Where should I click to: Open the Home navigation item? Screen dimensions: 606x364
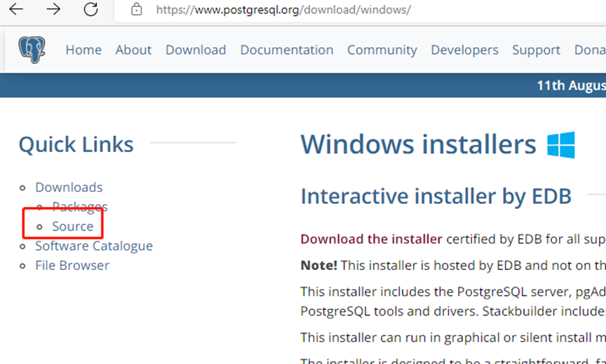coord(83,50)
